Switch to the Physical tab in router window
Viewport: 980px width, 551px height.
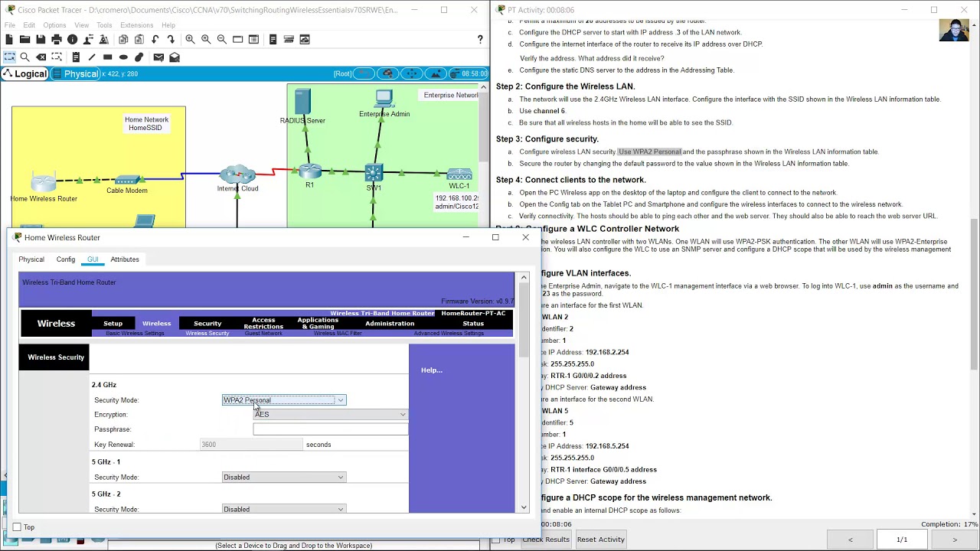click(31, 259)
